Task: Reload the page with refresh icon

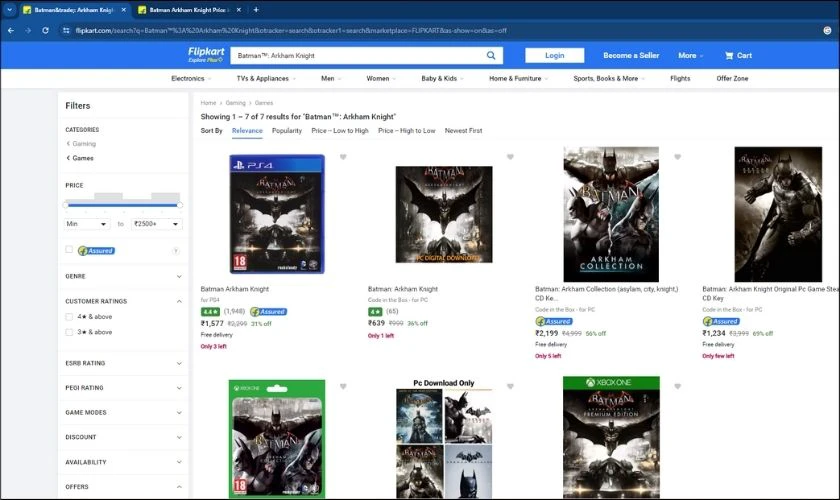Action: point(46,31)
